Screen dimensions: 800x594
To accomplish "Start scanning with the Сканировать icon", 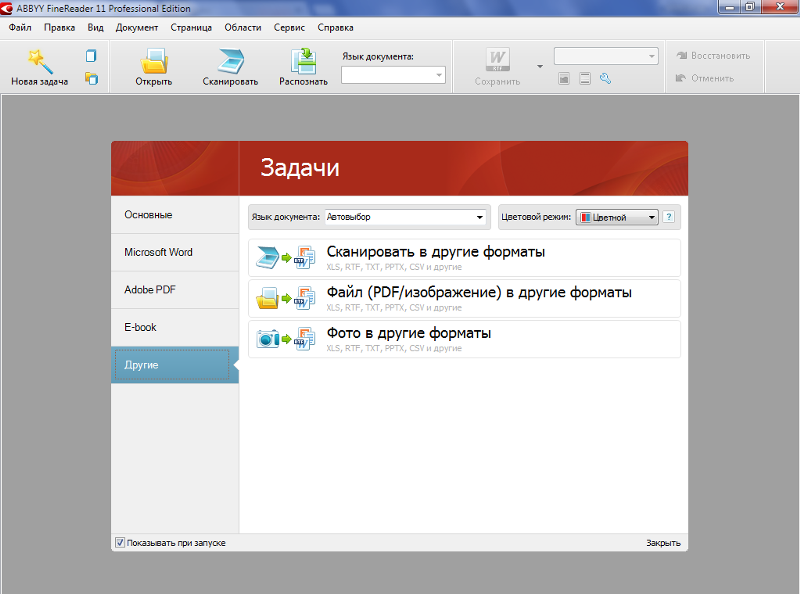I will coord(231,61).
